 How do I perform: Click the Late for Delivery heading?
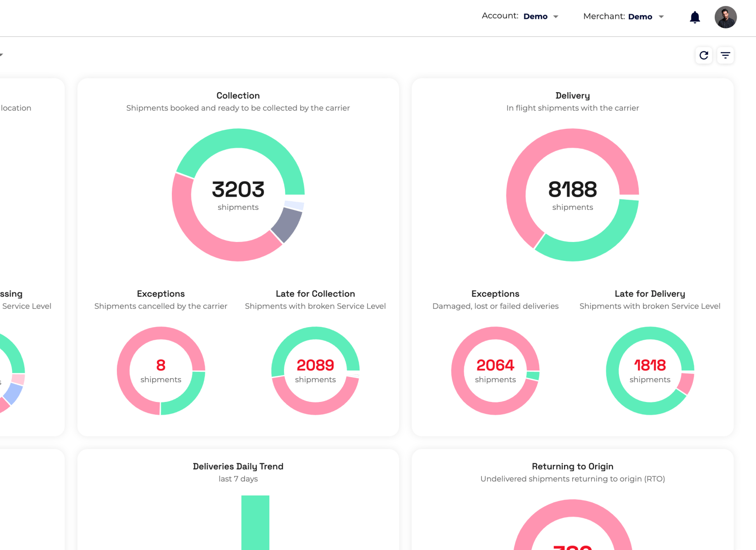[650, 294]
